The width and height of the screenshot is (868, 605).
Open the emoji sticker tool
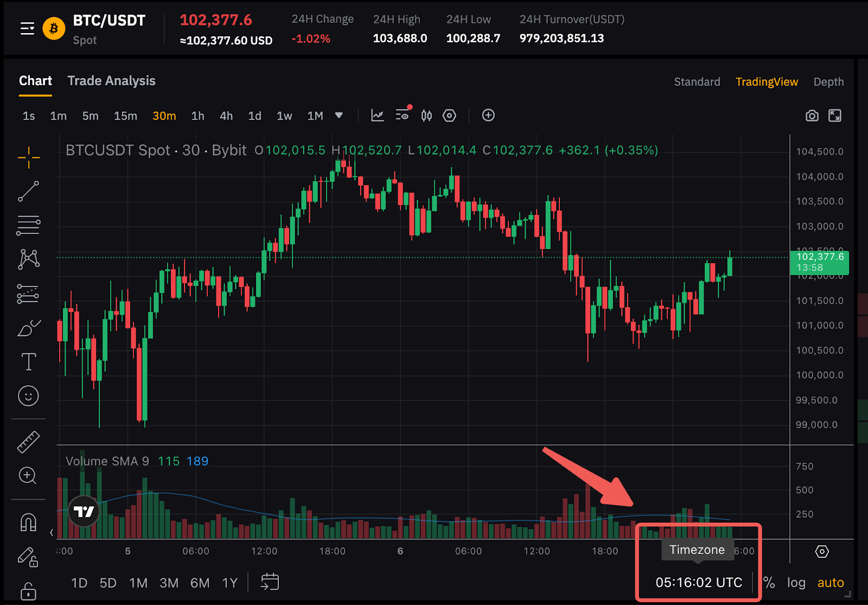[x=28, y=396]
